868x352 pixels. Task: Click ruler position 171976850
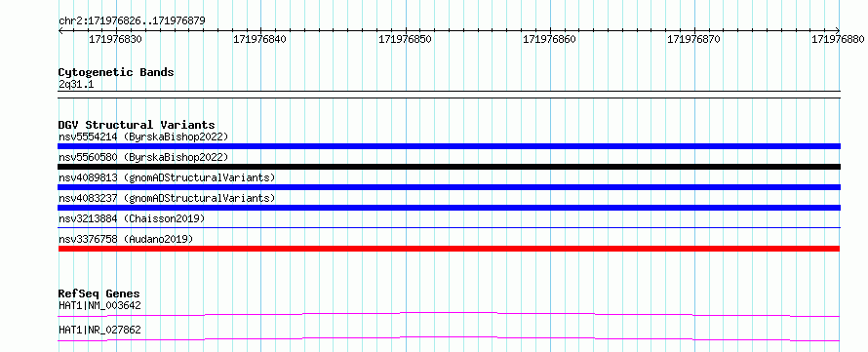pyautogui.click(x=405, y=39)
